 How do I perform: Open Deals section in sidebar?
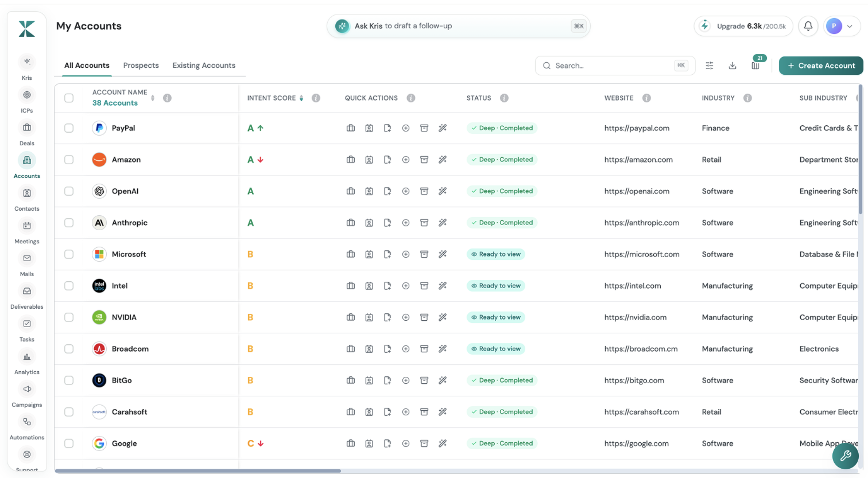[27, 133]
